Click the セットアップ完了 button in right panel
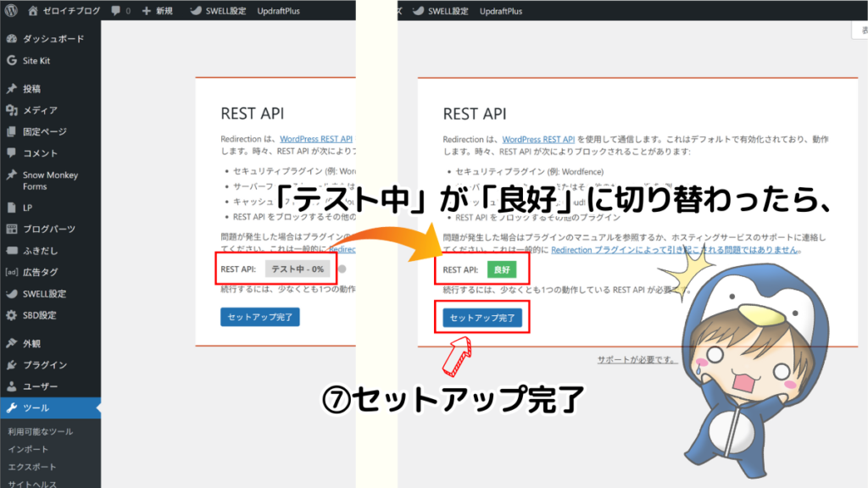The width and height of the screenshot is (868, 488). pos(482,318)
